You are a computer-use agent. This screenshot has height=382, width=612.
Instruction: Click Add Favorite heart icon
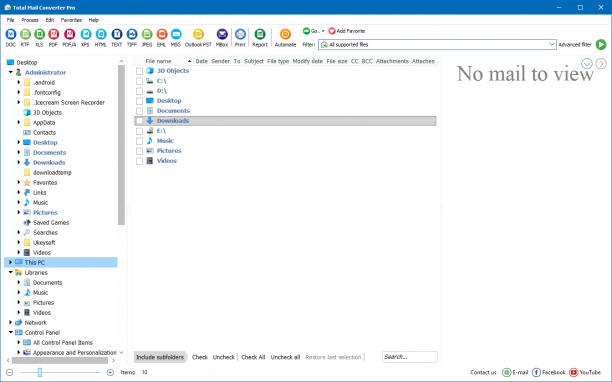(332, 31)
